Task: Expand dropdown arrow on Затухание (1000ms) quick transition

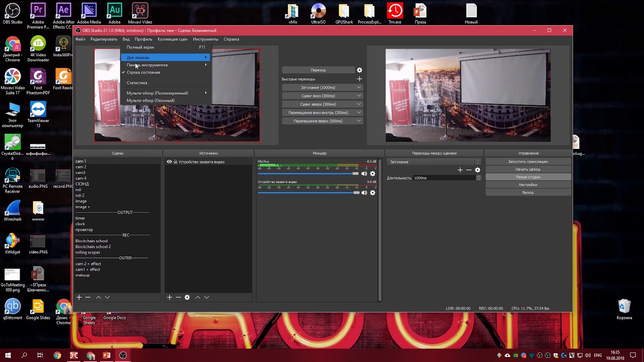Action: coord(359,87)
